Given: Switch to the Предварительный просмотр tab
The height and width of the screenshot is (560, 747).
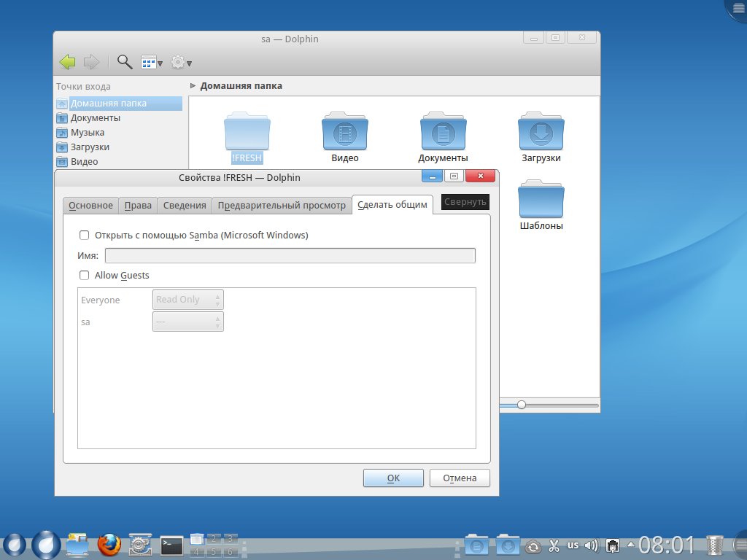Looking at the screenshot, I should click(282, 206).
